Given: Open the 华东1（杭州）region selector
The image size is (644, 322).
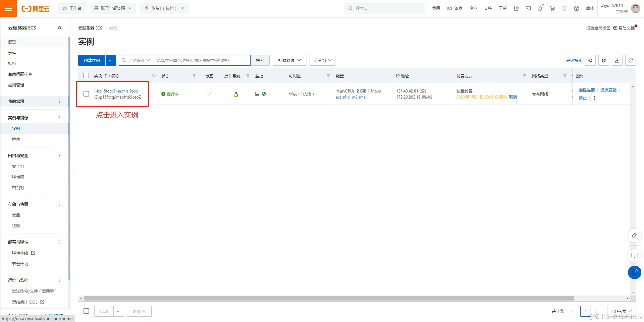Looking at the screenshot, I should (164, 8).
